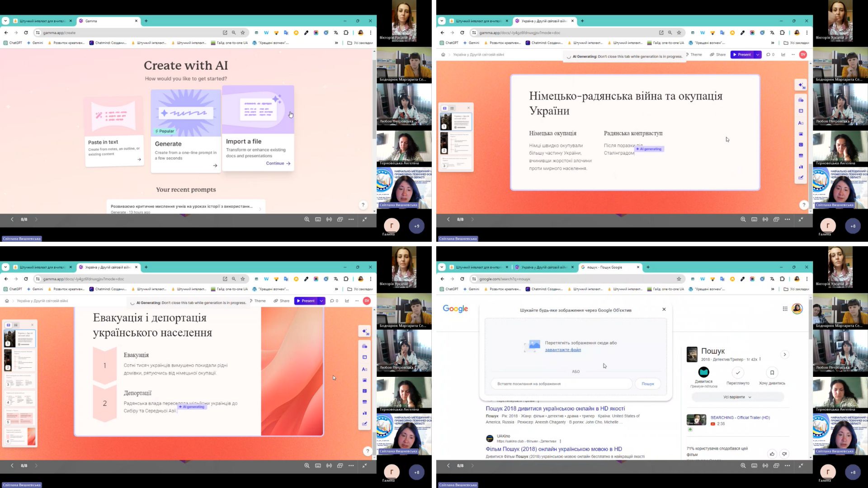Select the Paste in text card
The image size is (868, 488).
[113, 131]
